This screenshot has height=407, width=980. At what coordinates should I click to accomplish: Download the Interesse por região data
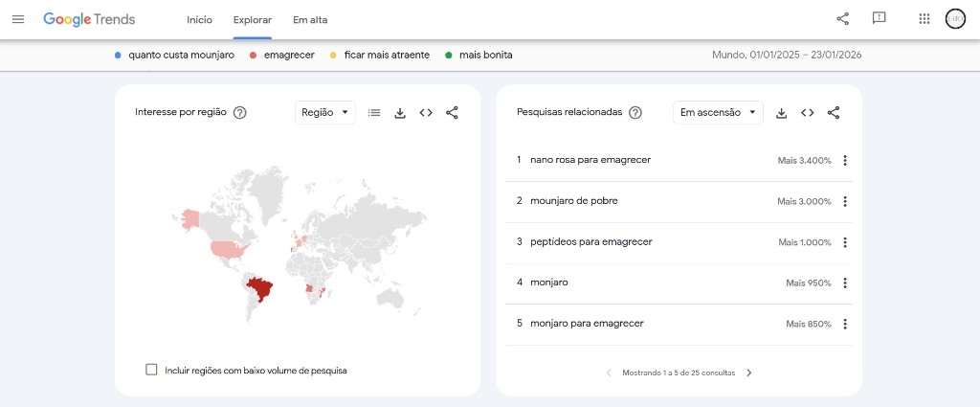[x=400, y=113]
